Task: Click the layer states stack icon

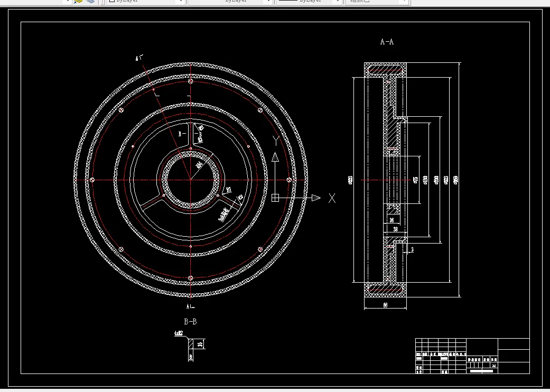Action: pyautogui.click(x=90, y=2)
